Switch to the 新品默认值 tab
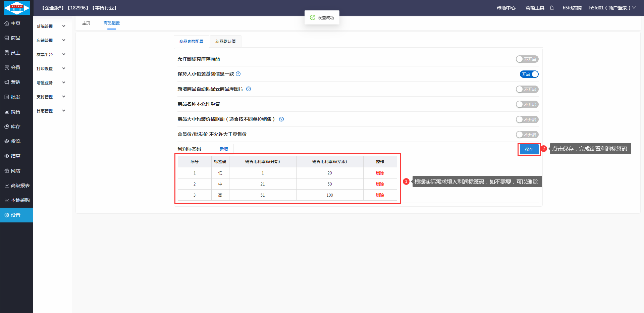This screenshot has width=644, height=313. pos(225,42)
